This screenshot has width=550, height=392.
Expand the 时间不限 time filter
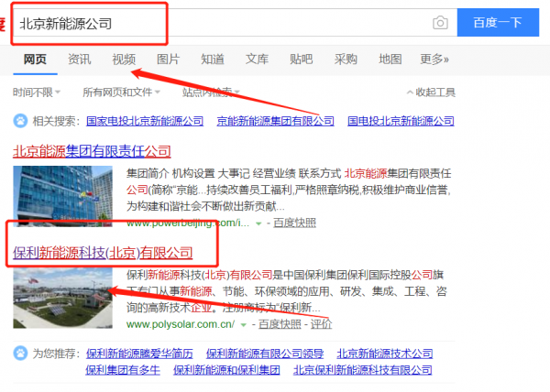[x=37, y=93]
